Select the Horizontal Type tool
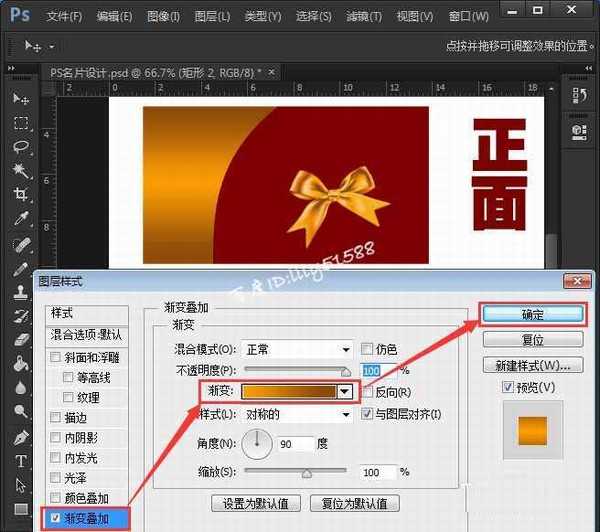 20,462
